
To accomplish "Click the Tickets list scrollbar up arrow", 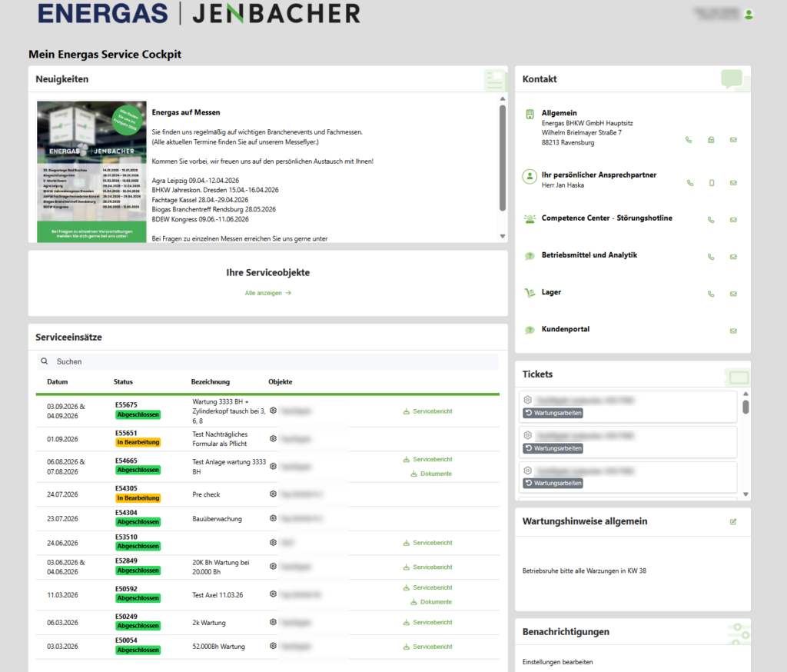I will tap(745, 394).
